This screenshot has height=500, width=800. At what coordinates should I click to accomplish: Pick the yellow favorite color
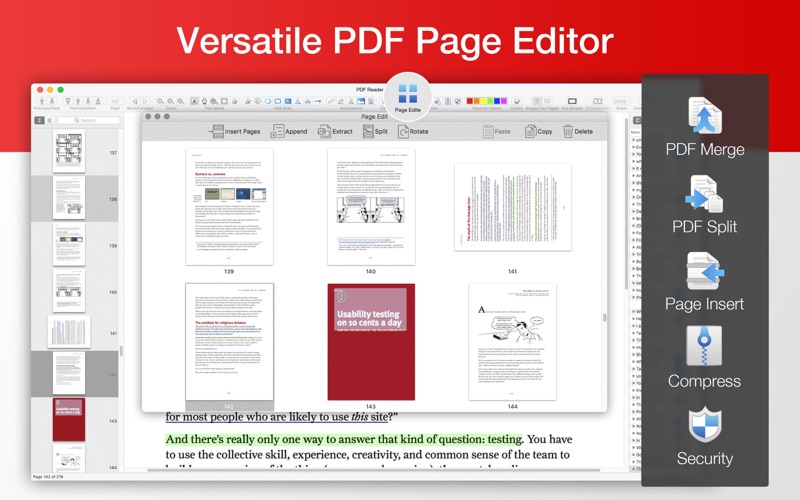click(x=484, y=101)
